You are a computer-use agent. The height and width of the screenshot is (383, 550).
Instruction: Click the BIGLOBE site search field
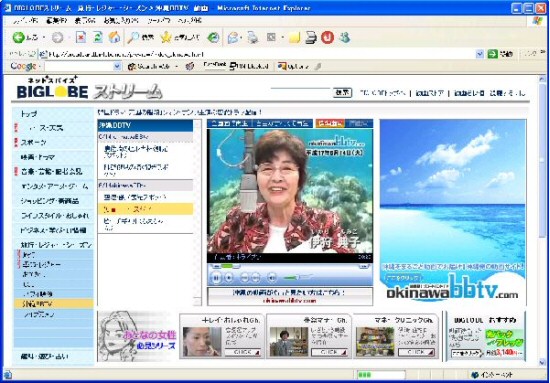pyautogui.click(x=301, y=93)
